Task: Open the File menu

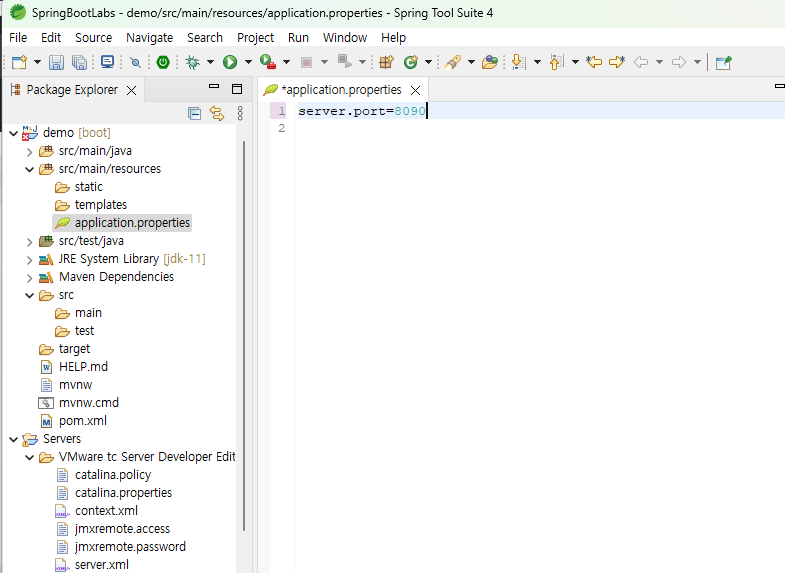Action: coord(18,38)
